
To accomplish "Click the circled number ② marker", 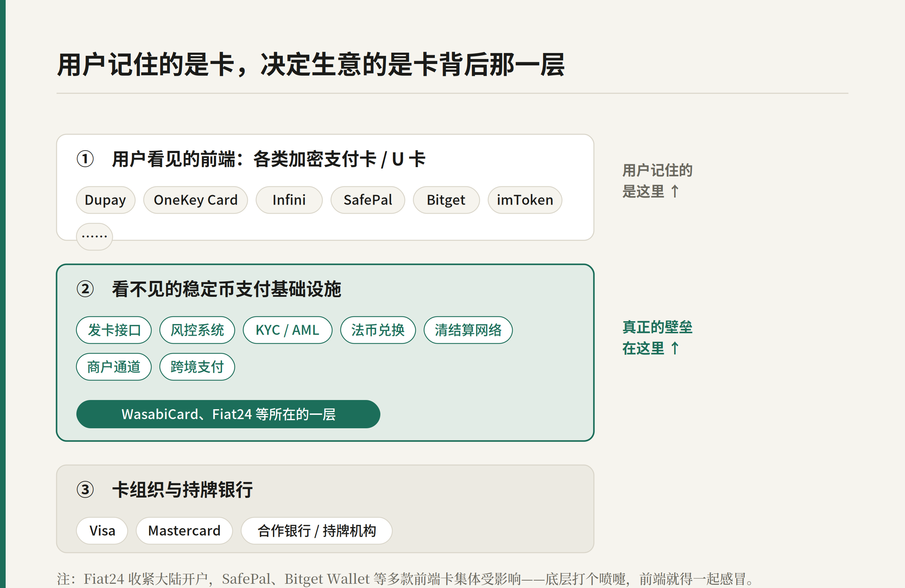I will coord(85,289).
